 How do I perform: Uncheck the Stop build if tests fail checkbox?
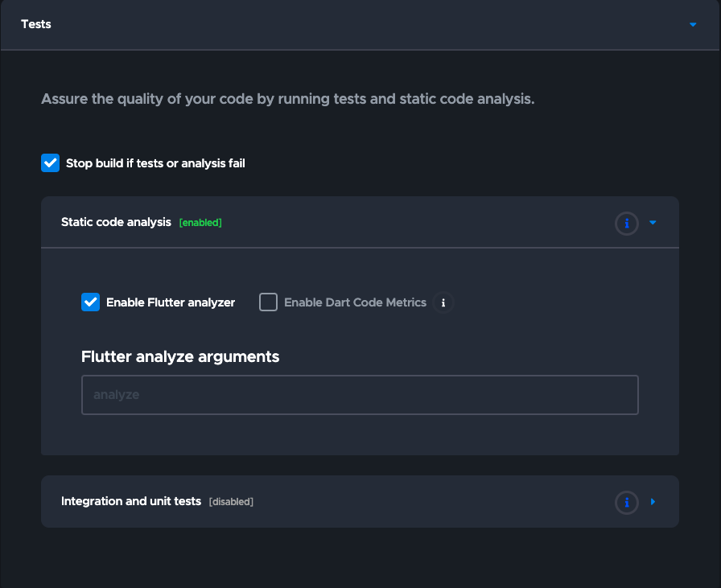(x=51, y=163)
